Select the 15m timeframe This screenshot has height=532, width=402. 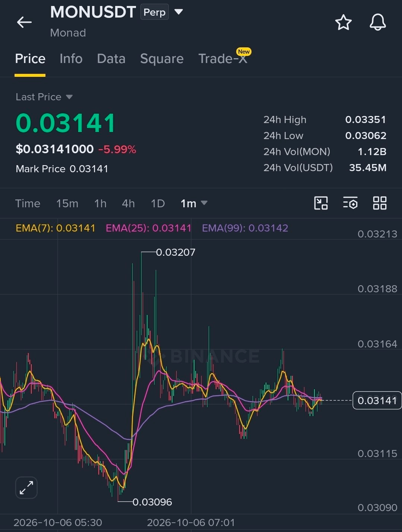coord(67,204)
